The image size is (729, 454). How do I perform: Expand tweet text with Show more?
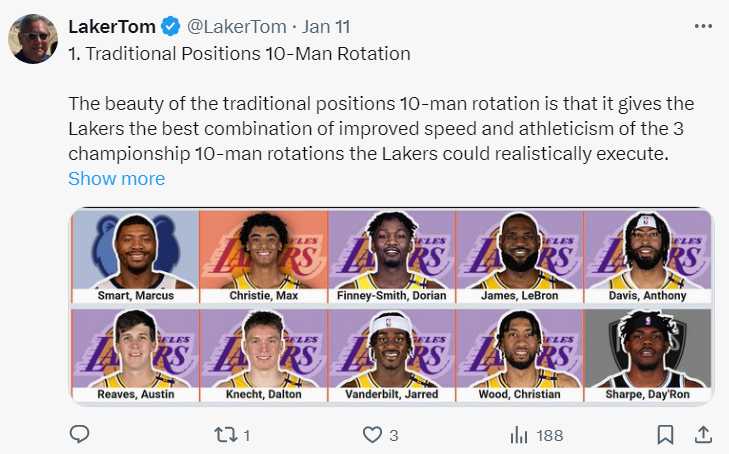116,179
